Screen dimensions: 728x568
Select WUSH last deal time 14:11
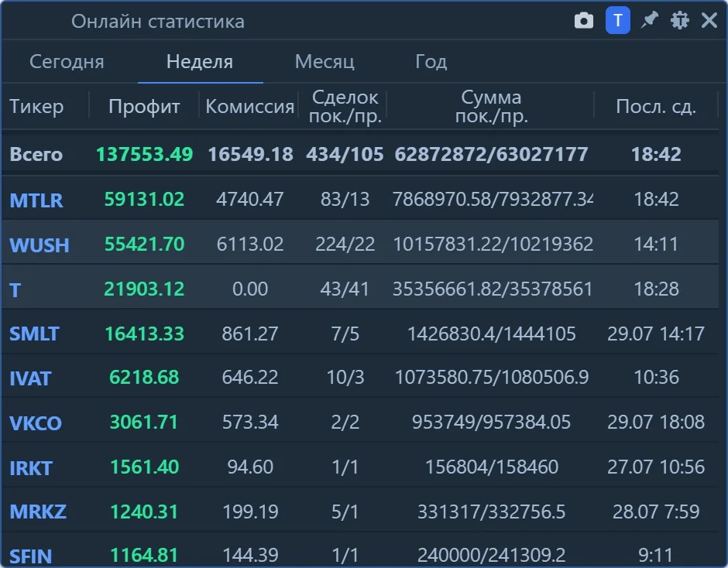coord(656,244)
